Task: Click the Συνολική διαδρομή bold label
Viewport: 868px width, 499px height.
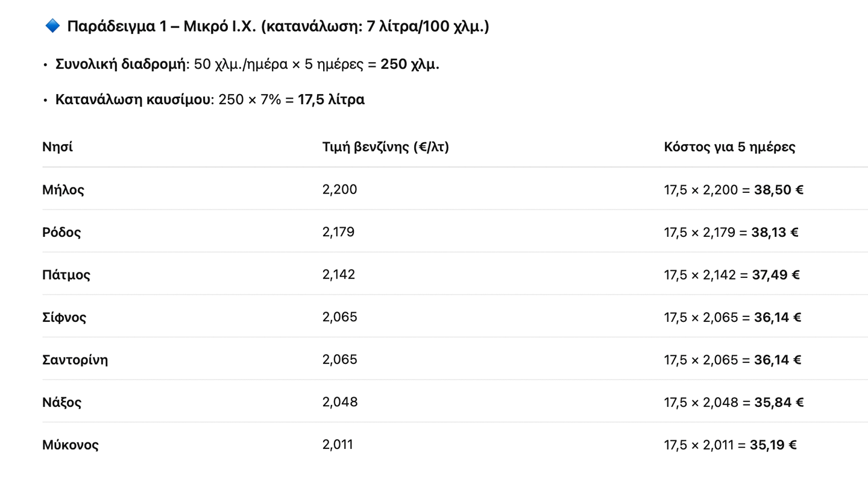Action: point(121,64)
